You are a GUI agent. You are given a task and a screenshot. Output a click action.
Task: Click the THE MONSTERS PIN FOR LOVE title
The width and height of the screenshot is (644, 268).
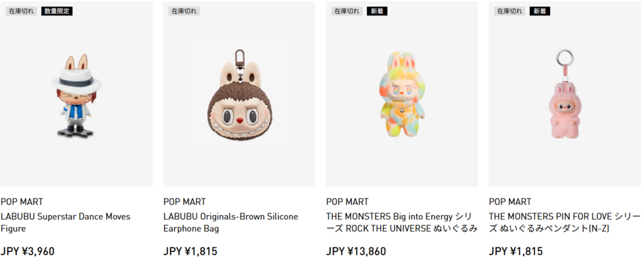pos(564,222)
